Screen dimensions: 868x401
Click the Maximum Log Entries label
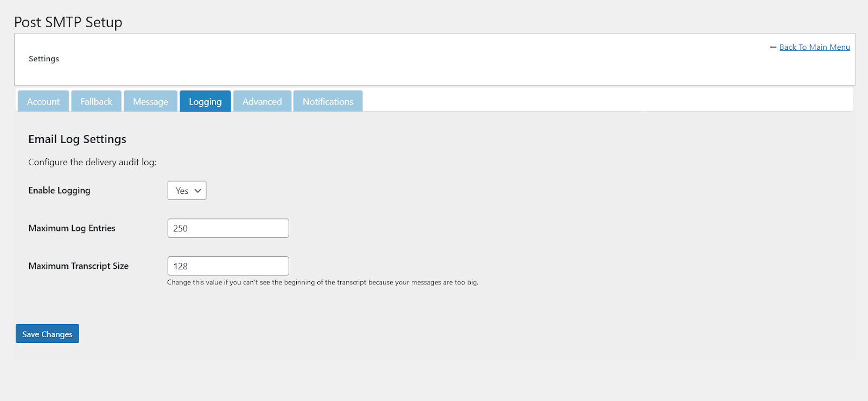point(72,228)
